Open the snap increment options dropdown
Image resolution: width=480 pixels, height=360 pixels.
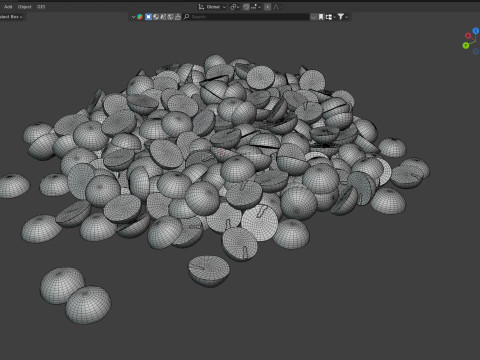256,7
